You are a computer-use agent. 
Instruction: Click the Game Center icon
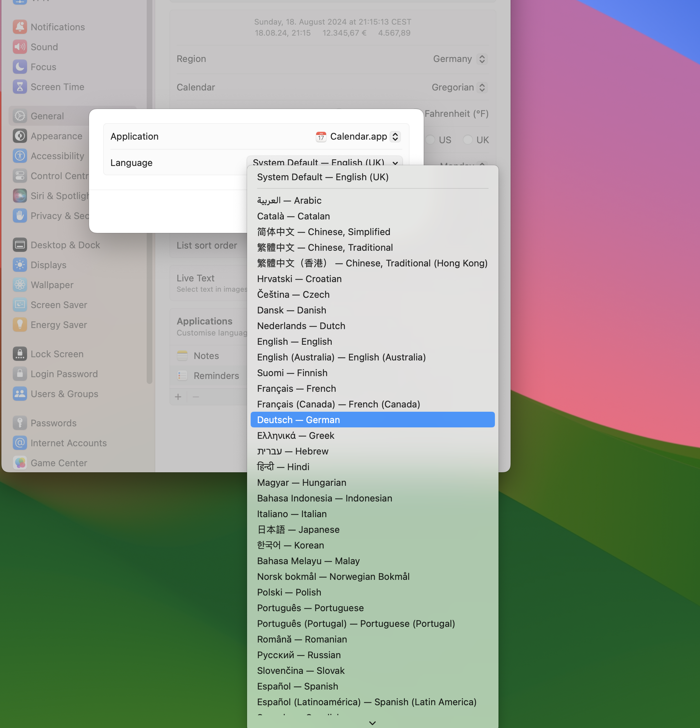tap(20, 463)
